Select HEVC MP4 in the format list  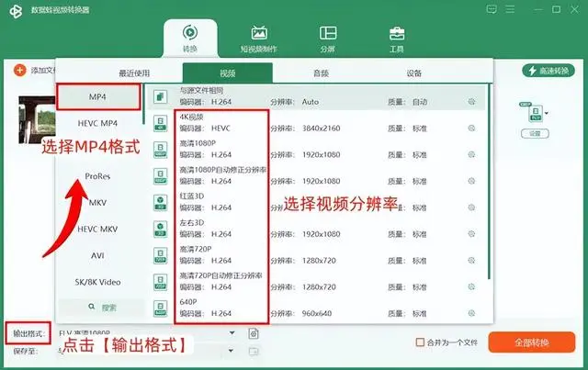coord(98,123)
